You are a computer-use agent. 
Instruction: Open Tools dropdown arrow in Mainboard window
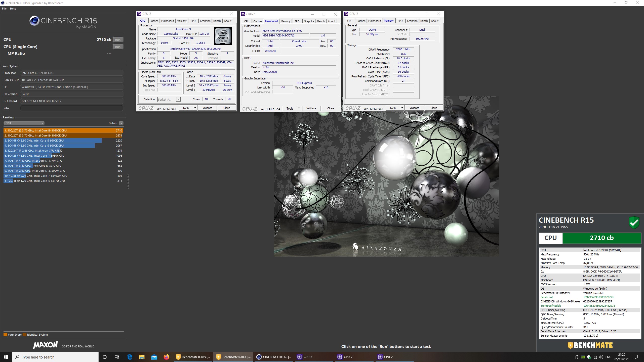pos(299,108)
